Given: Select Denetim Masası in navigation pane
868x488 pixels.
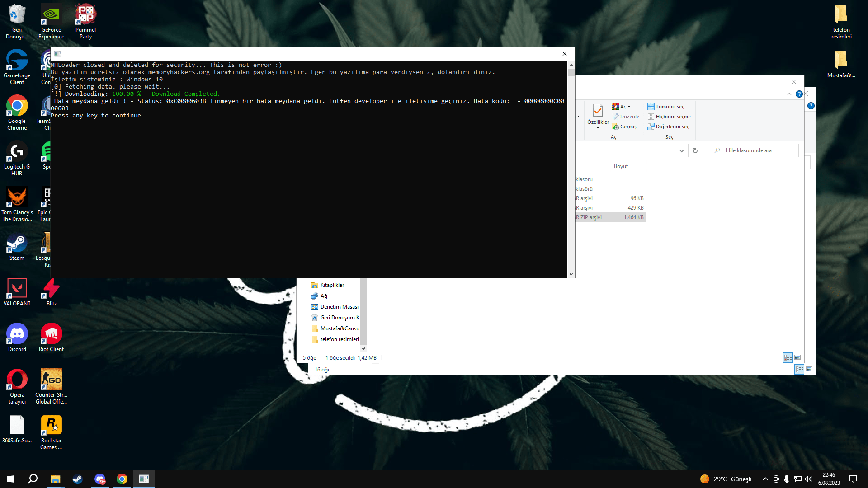Looking at the screenshot, I should coord(335,307).
